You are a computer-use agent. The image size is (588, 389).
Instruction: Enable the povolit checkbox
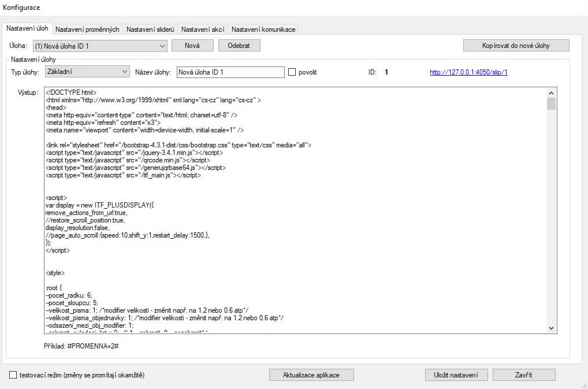pyautogui.click(x=292, y=72)
